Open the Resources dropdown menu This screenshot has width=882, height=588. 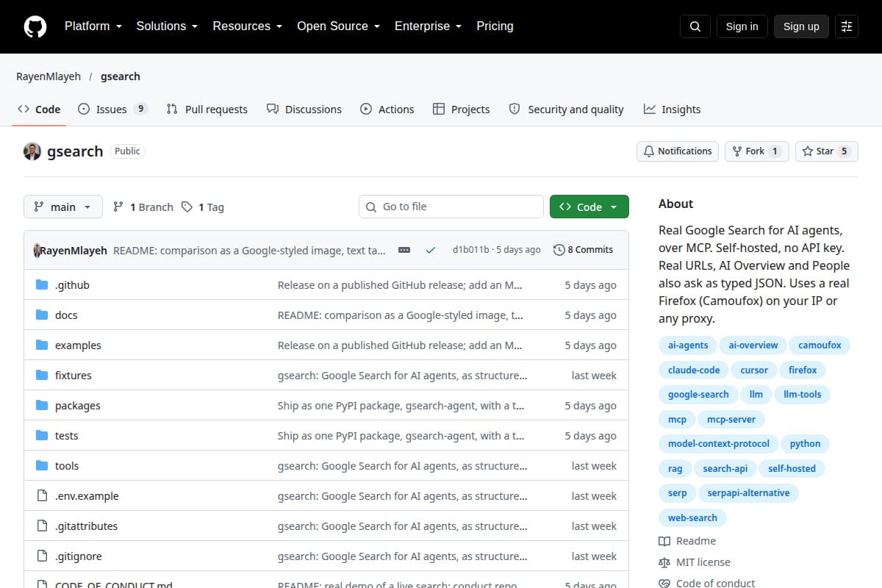(248, 26)
